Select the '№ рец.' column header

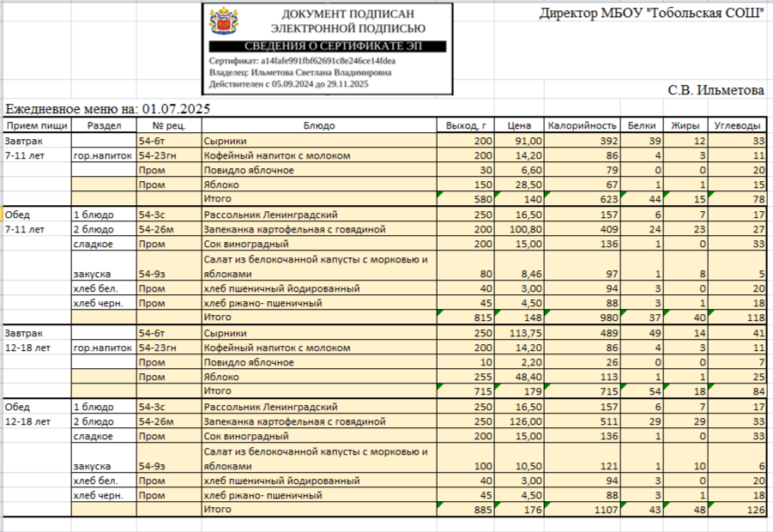click(169, 125)
